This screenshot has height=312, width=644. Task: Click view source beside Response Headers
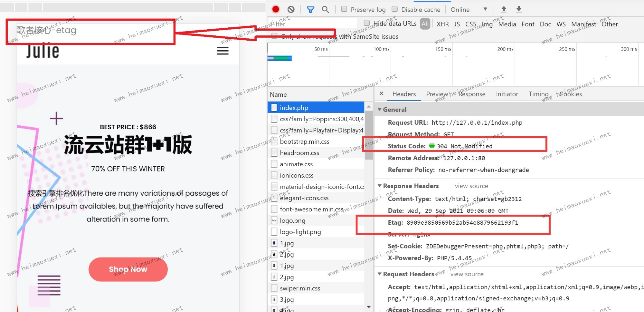click(x=471, y=186)
